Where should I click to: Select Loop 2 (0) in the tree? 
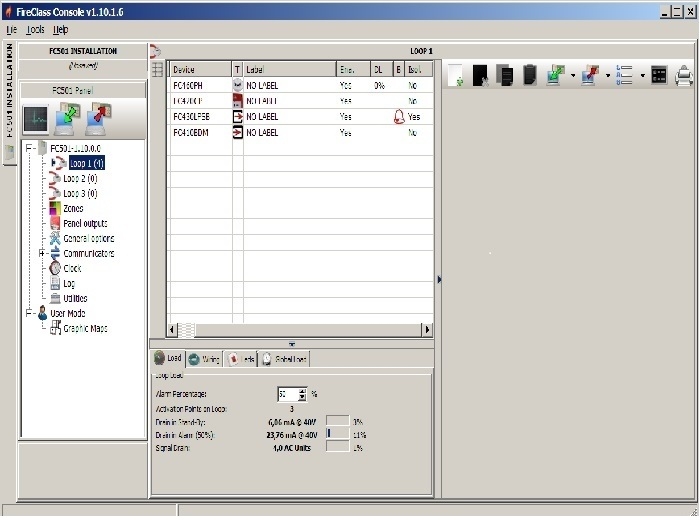coord(80,179)
